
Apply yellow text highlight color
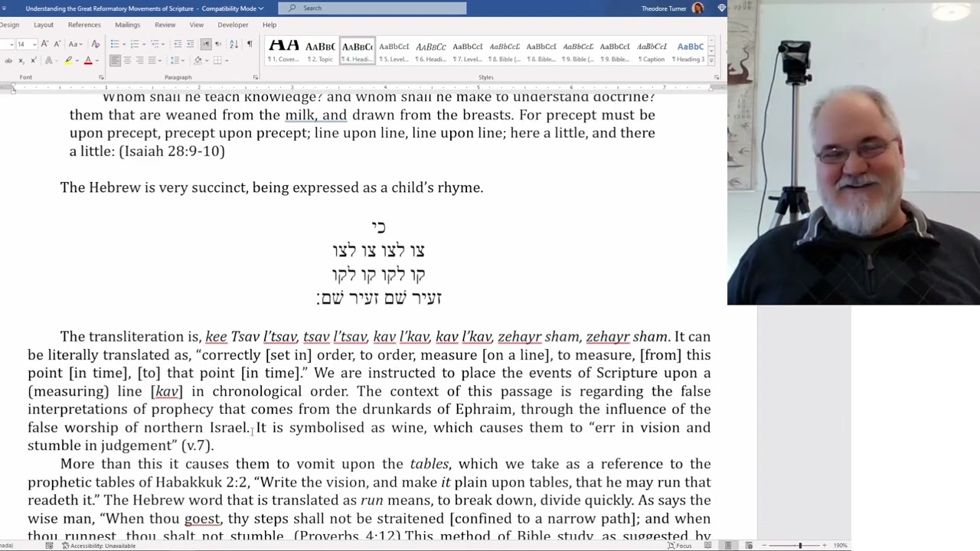(x=68, y=60)
